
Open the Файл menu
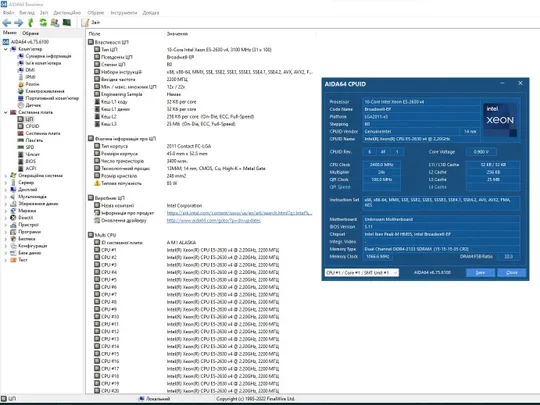click(8, 12)
